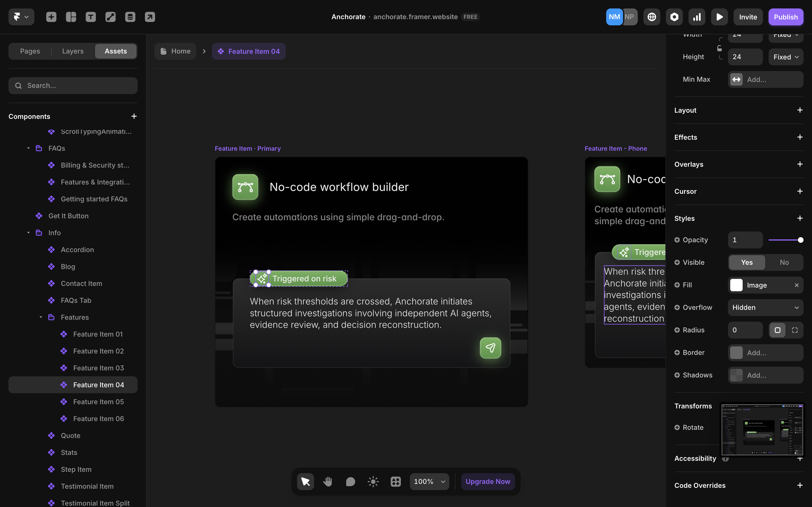Open the Home breadcrumb page
The height and width of the screenshot is (507, 812).
tap(176, 51)
